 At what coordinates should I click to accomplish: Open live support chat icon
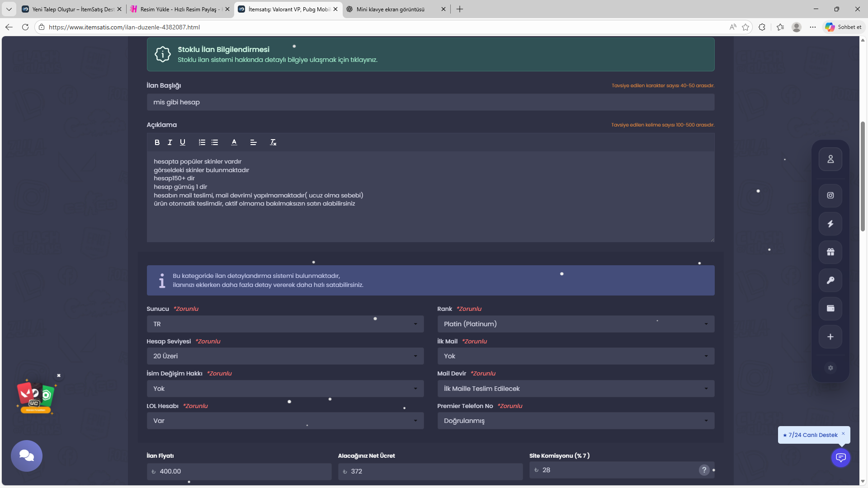[841, 458]
